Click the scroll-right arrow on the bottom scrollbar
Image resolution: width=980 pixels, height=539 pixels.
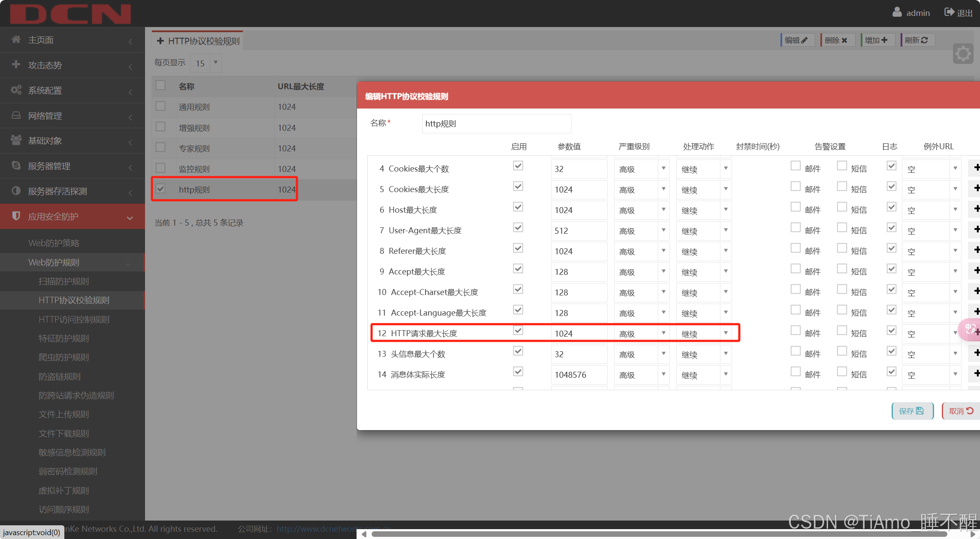pyautogui.click(x=973, y=534)
